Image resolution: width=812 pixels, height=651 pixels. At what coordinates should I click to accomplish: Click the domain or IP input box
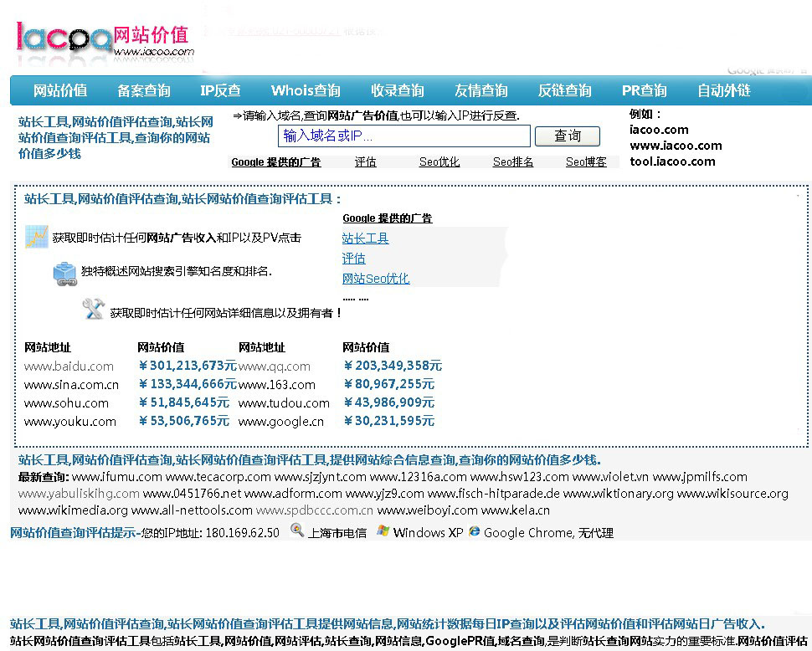point(403,136)
